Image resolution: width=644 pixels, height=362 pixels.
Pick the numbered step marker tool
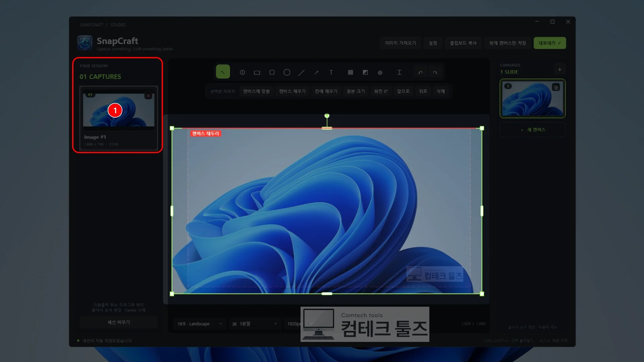click(242, 72)
